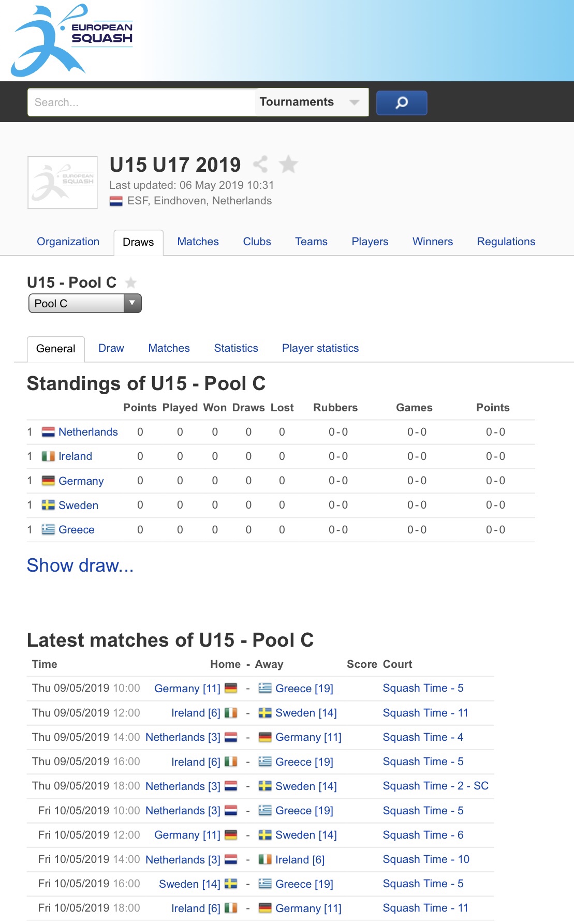The image size is (574, 924).
Task: Open the Tournaments search category dropdown
Action: point(312,102)
